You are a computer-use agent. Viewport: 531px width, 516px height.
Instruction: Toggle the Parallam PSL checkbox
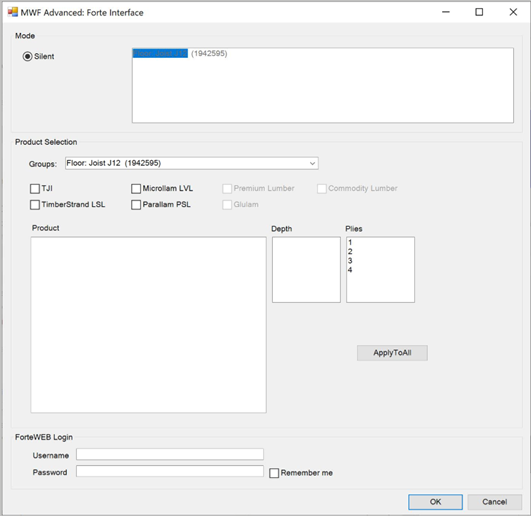coord(136,205)
